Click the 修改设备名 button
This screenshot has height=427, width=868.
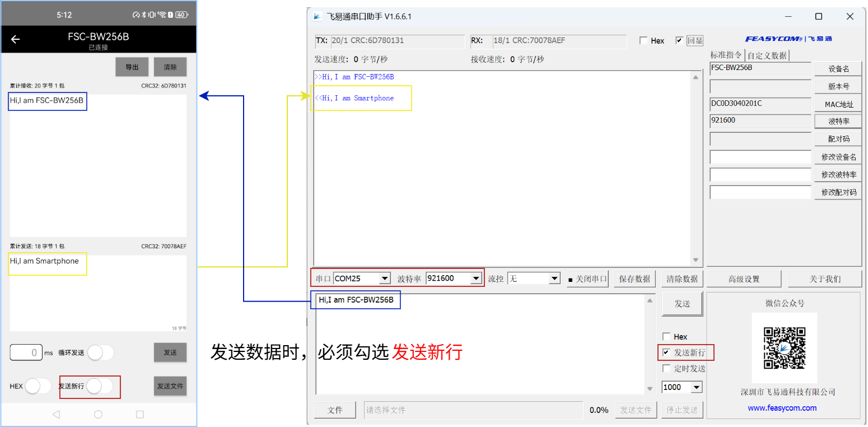coord(838,157)
